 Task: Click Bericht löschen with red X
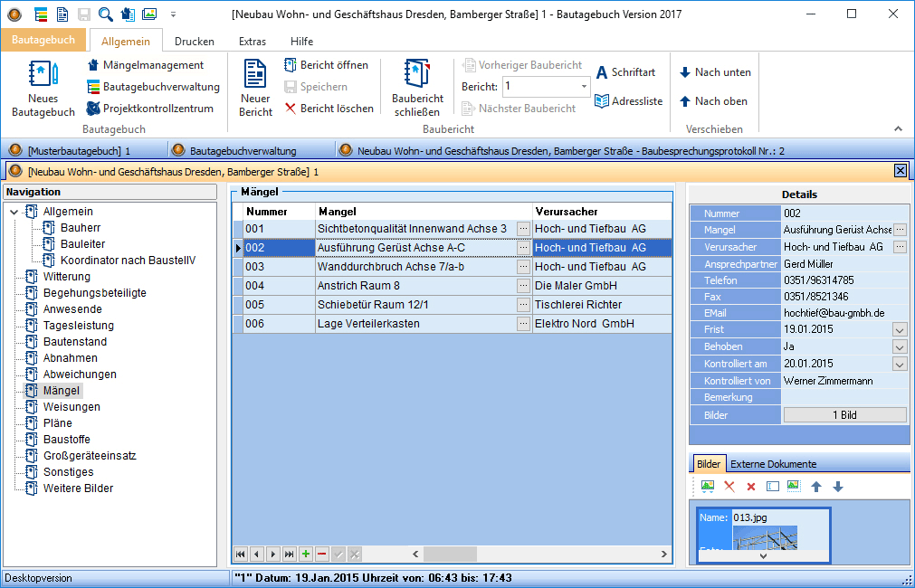point(329,108)
